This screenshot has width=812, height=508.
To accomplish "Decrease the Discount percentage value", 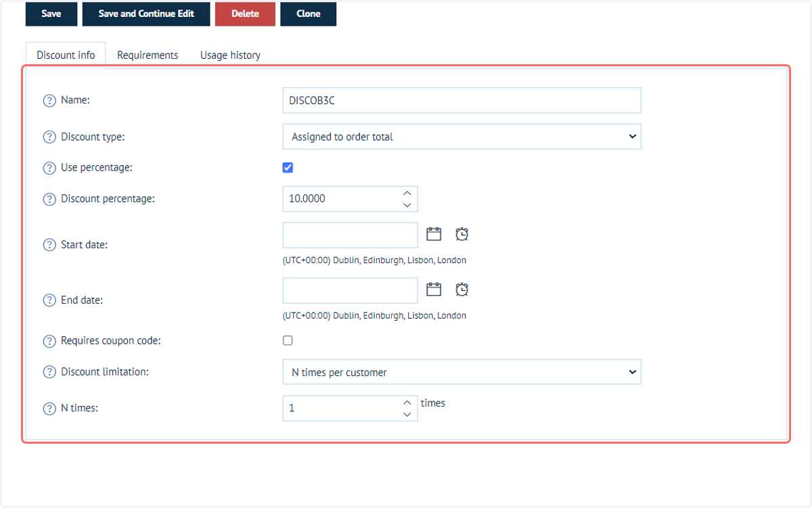I will [407, 205].
